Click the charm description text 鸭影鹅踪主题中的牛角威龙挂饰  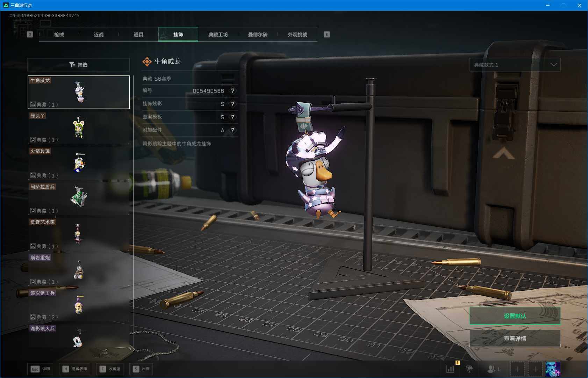(177, 144)
